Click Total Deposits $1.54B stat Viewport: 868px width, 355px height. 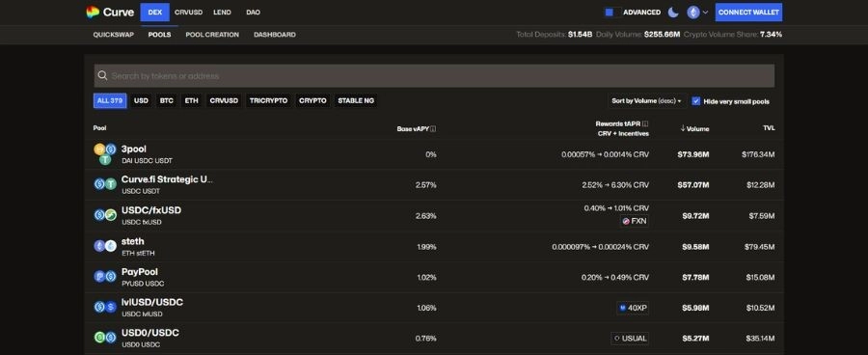(555, 35)
